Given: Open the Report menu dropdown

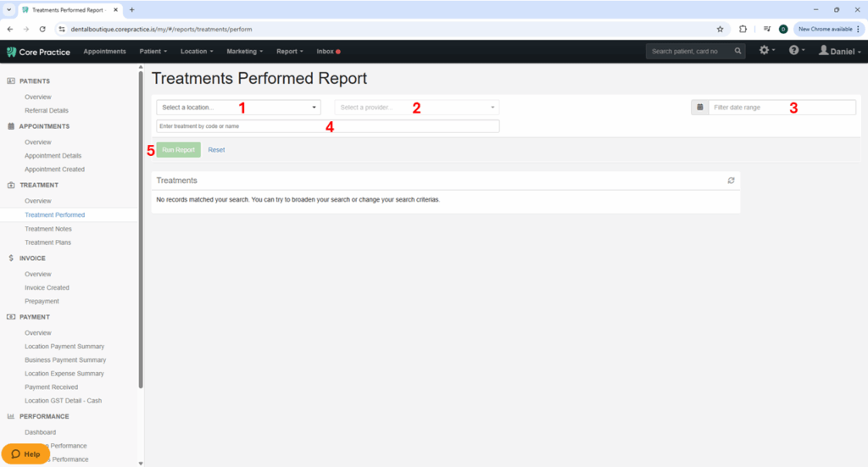Looking at the screenshot, I should (290, 52).
